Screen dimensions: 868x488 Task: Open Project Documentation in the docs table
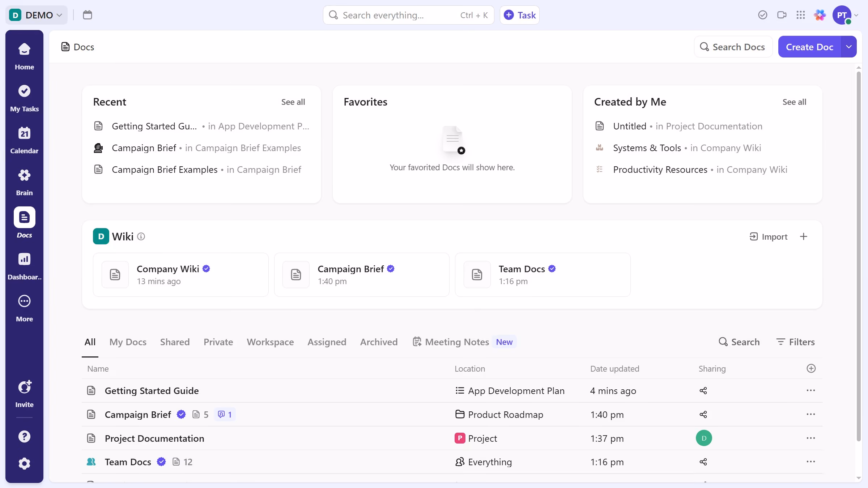(x=154, y=438)
